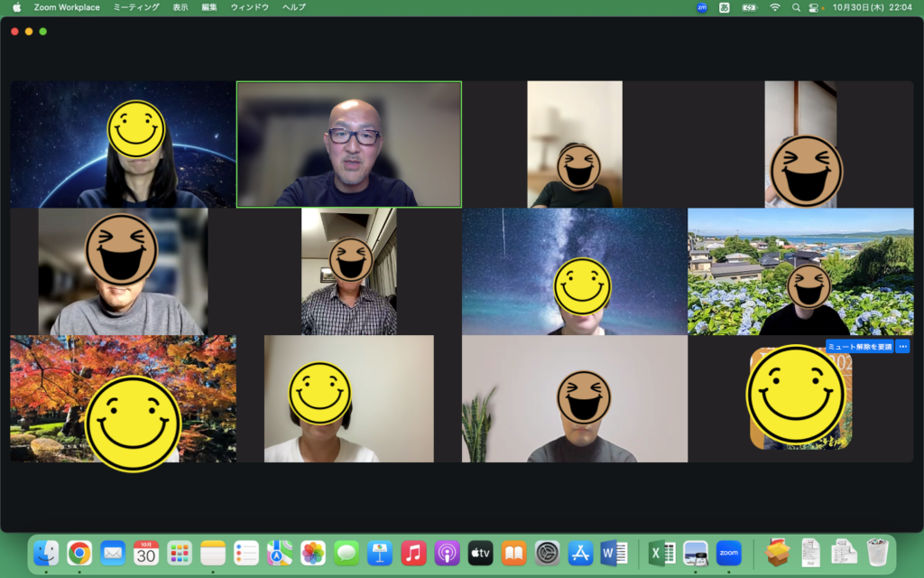The image size is (924, 578).
Task: Open the Music app in the Dock
Action: tap(413, 553)
